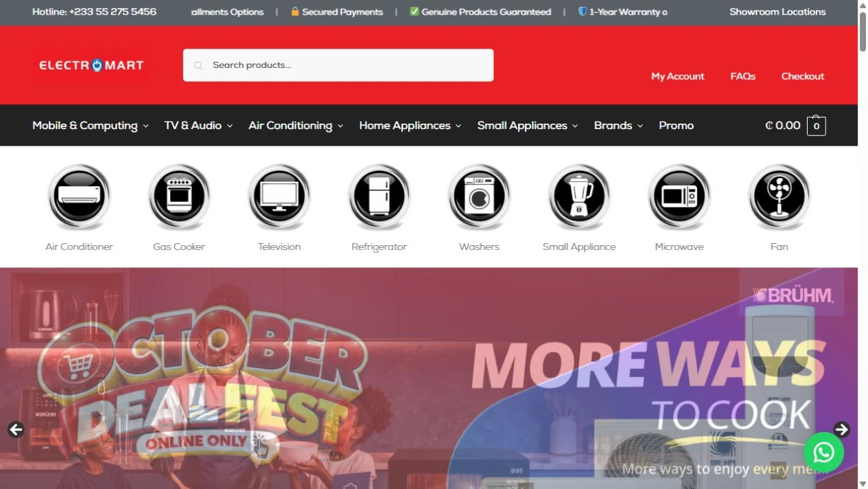Open the FAQs link

tap(742, 76)
